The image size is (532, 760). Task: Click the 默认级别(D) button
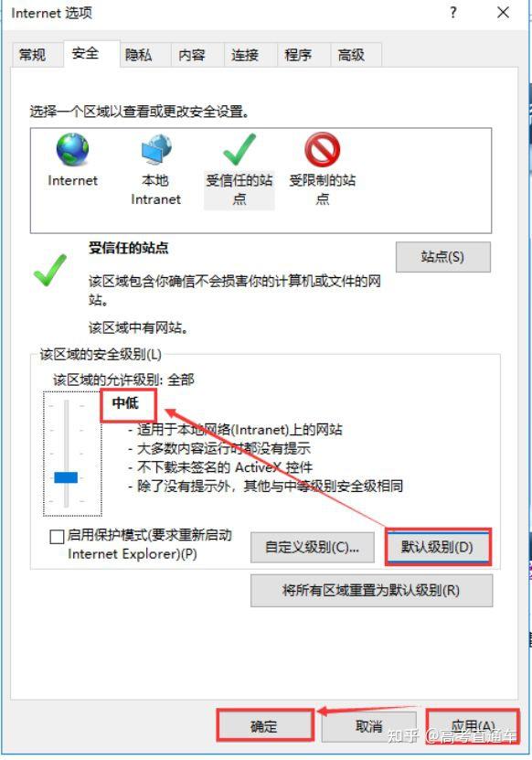438,547
